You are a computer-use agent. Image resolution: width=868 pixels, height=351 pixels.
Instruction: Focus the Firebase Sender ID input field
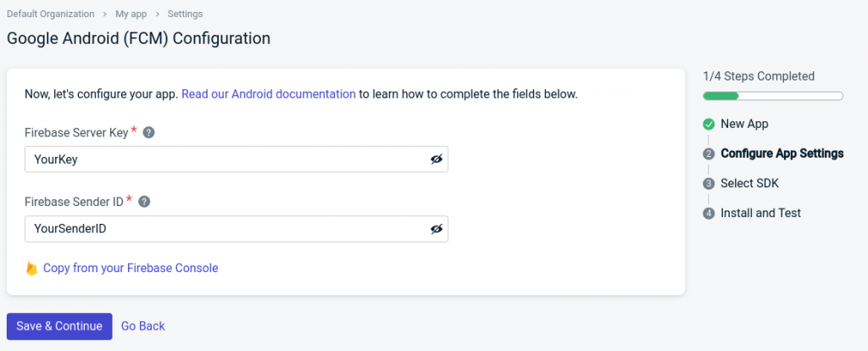tap(225, 229)
